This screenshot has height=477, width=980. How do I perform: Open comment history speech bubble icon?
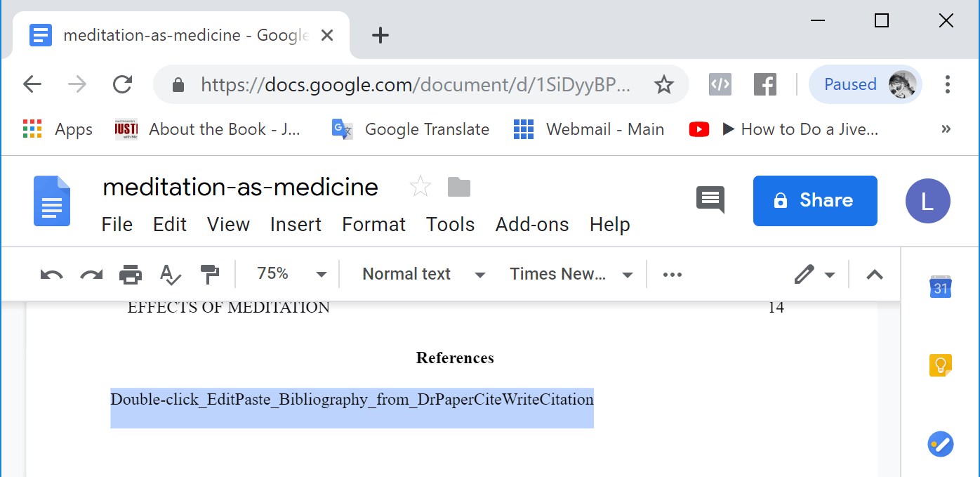pos(710,200)
